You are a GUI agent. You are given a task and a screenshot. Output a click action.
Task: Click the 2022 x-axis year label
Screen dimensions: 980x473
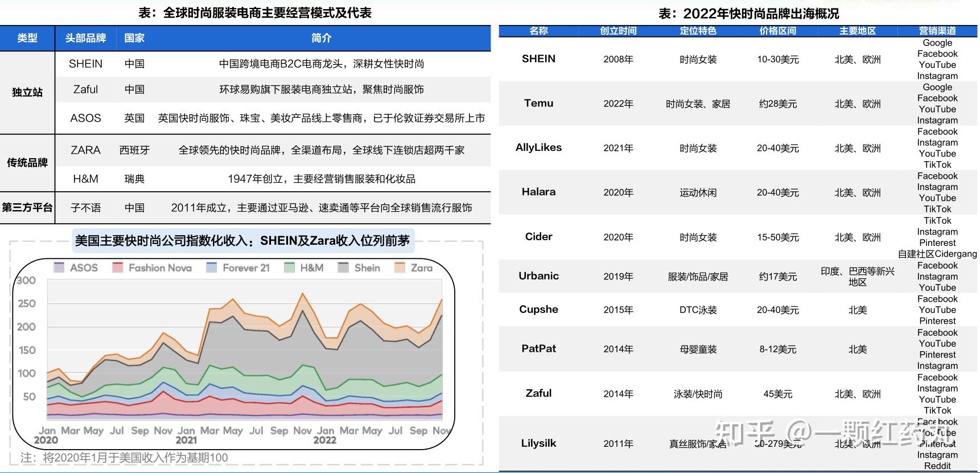325,440
